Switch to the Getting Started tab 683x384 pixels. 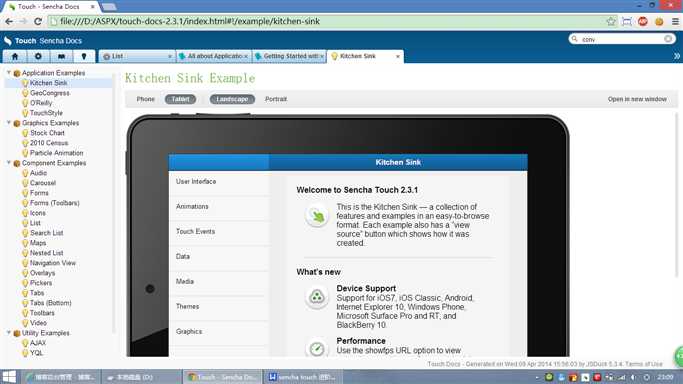(289, 57)
